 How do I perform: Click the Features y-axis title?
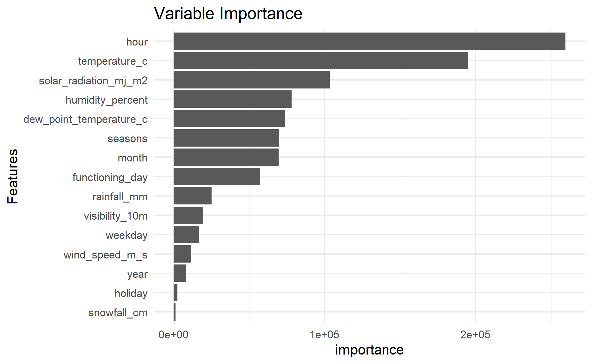coord(13,176)
